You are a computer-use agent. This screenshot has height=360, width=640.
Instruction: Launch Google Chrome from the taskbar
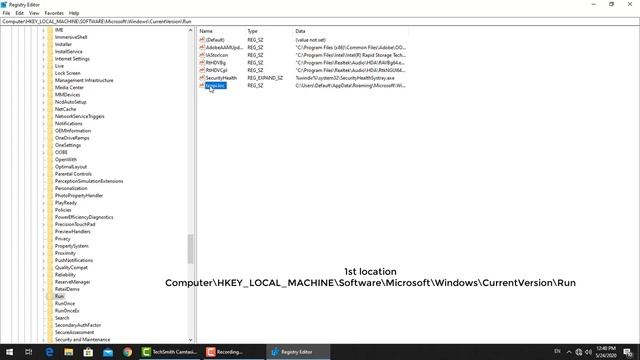[127, 352]
